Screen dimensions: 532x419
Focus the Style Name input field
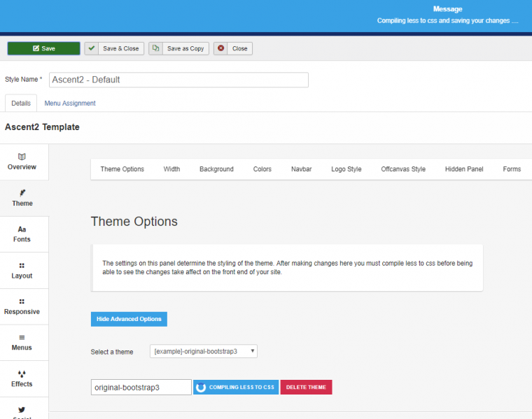tap(178, 80)
